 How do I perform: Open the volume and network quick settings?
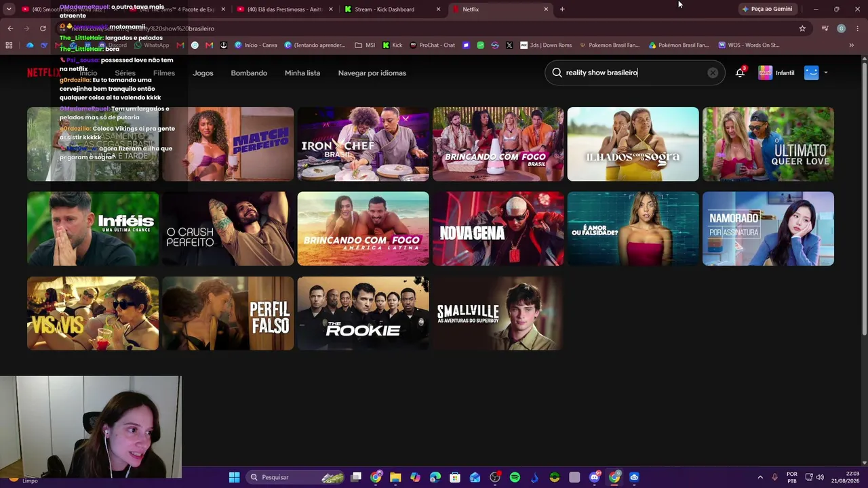pyautogui.click(x=814, y=477)
